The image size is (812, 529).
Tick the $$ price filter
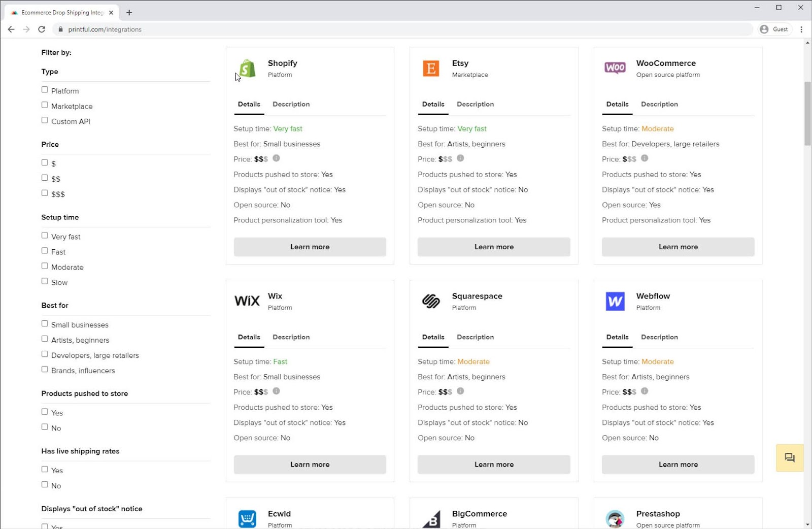(45, 178)
